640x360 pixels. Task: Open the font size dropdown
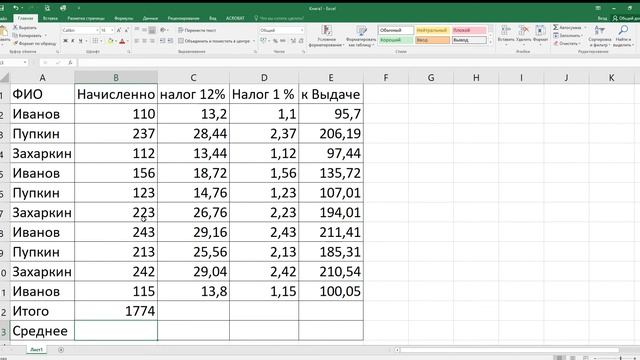coord(112,30)
